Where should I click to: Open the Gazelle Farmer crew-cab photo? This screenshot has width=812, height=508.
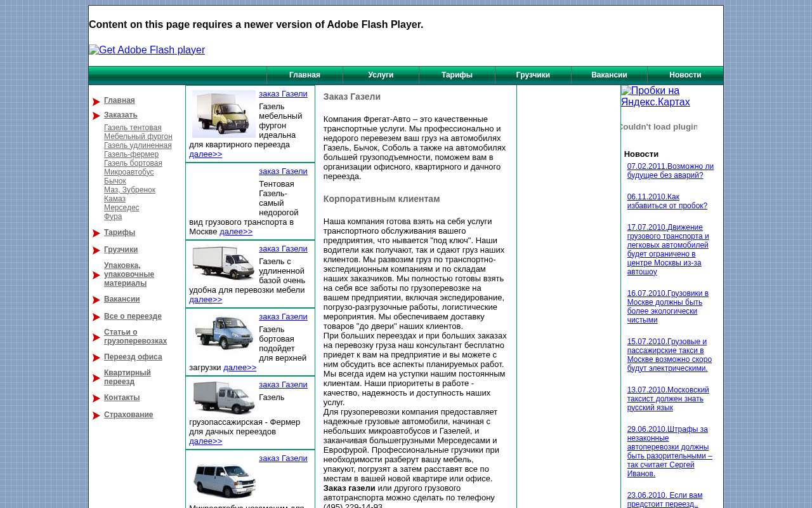pos(224,399)
